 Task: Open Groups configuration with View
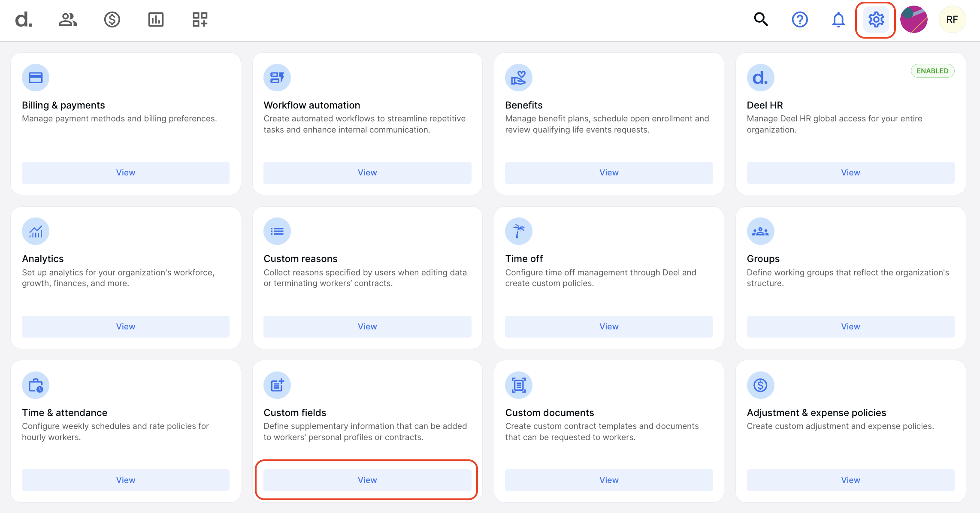point(850,326)
